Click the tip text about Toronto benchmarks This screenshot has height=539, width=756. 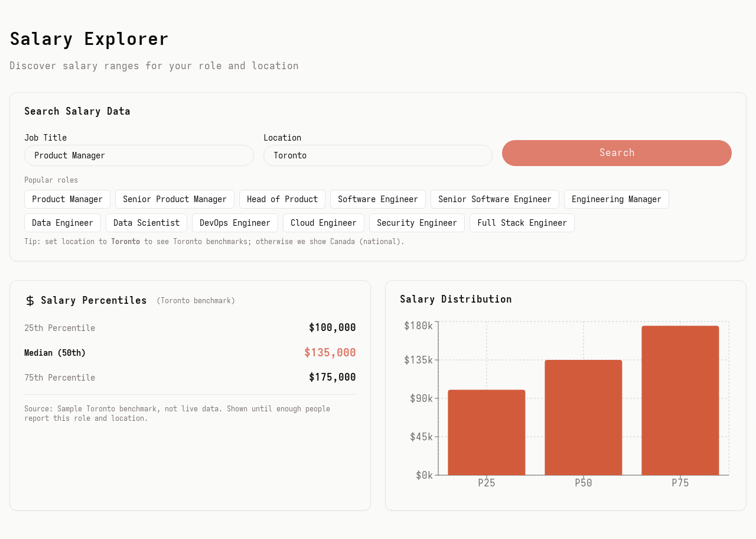tap(214, 242)
